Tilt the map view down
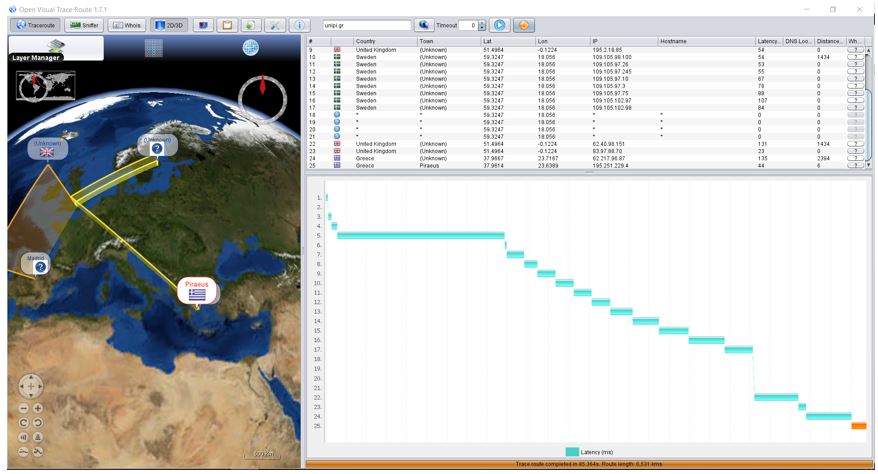The width and height of the screenshot is (878, 474). [38, 437]
